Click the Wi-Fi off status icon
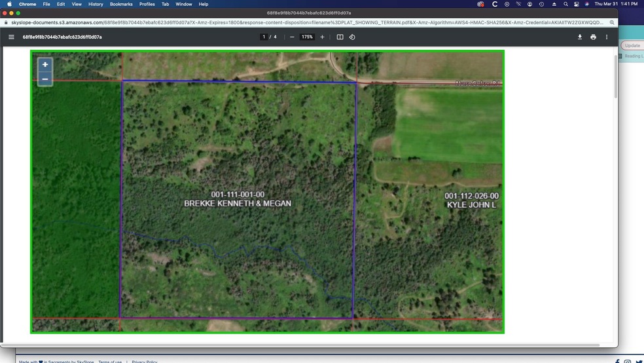The image size is (644, 363). pos(518,4)
